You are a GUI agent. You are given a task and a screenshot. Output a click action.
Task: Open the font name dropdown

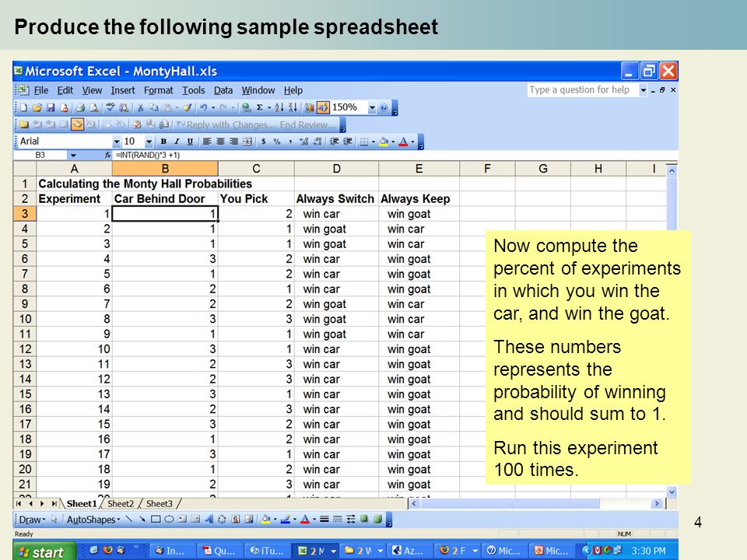117,142
